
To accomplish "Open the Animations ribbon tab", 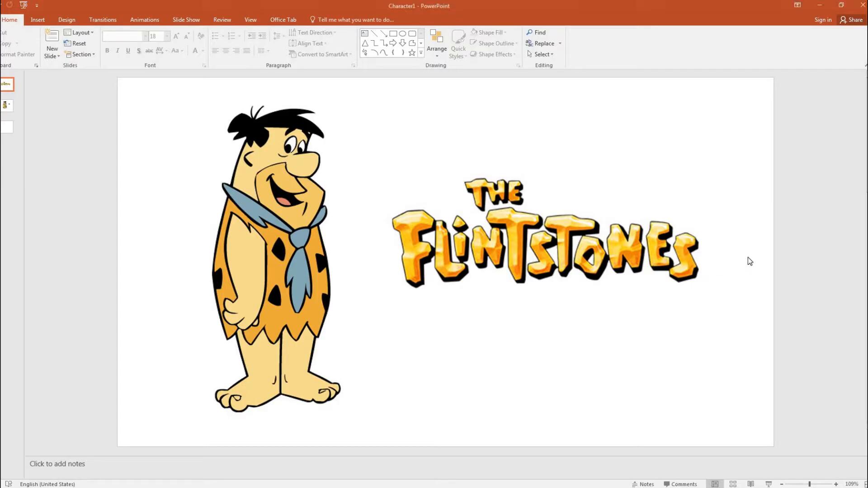I will pos(144,20).
